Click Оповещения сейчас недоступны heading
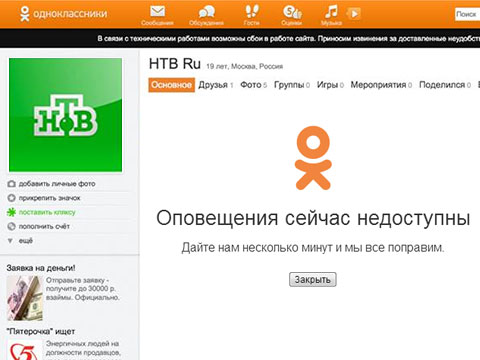The image size is (480, 360). pyautogui.click(x=313, y=218)
